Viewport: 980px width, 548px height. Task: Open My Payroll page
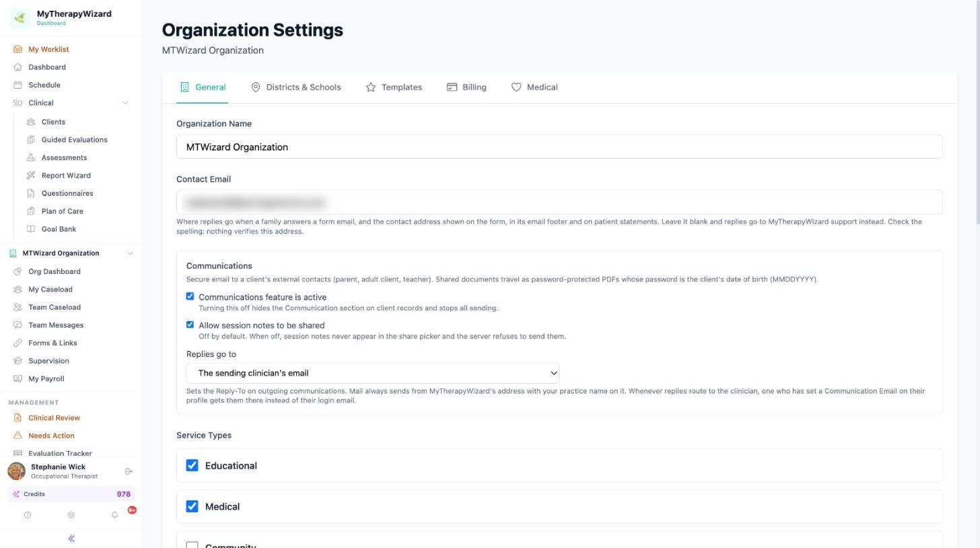[46, 378]
